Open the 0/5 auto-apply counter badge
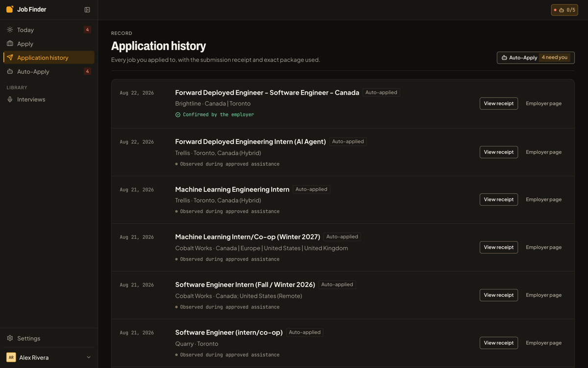 point(564,10)
